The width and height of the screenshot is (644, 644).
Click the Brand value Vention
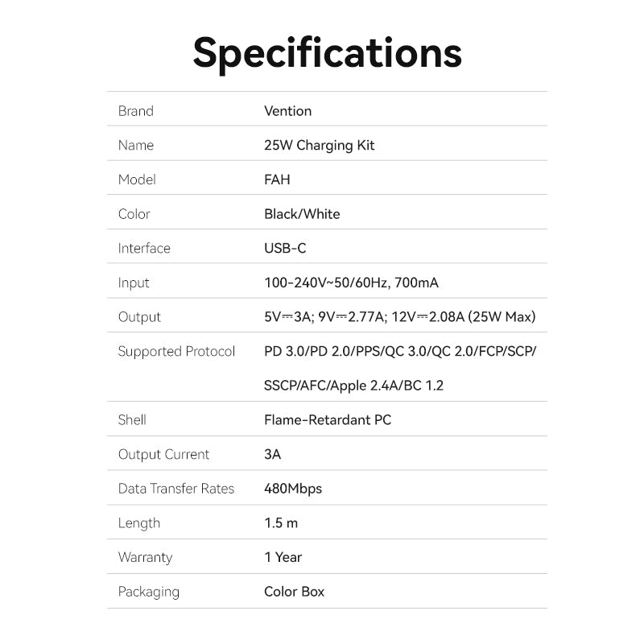coord(287,111)
